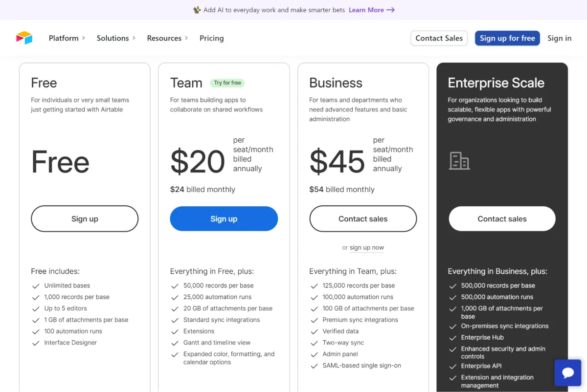The width and height of the screenshot is (587, 392).
Task: Click the Enterprise Scale heading
Action: pos(496,83)
